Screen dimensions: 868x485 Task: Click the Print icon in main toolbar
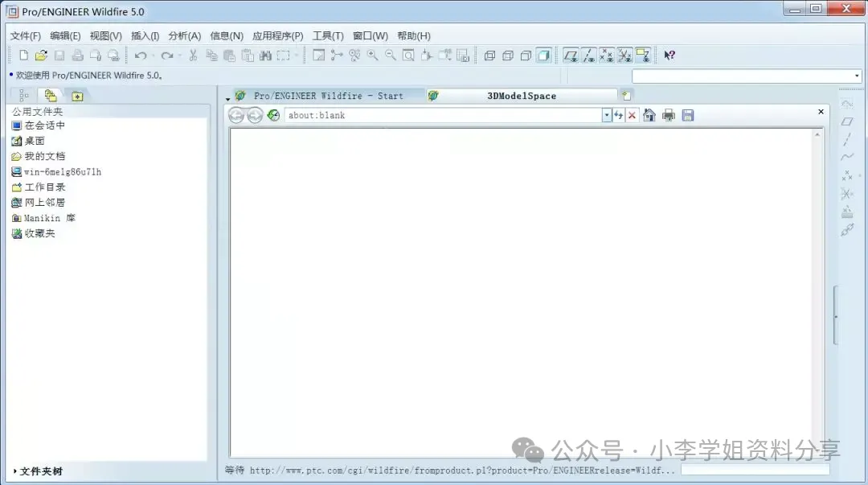[x=77, y=55]
